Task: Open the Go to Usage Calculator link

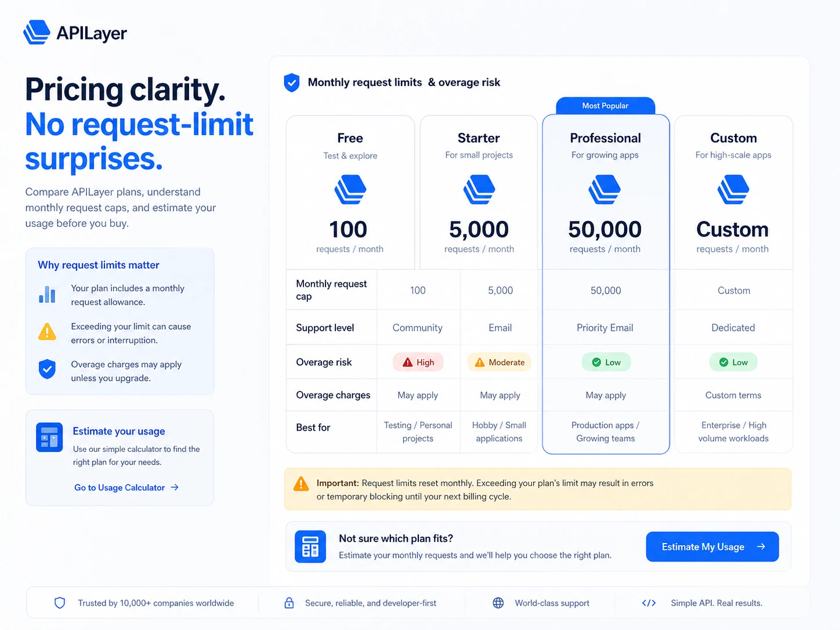Action: (126, 487)
